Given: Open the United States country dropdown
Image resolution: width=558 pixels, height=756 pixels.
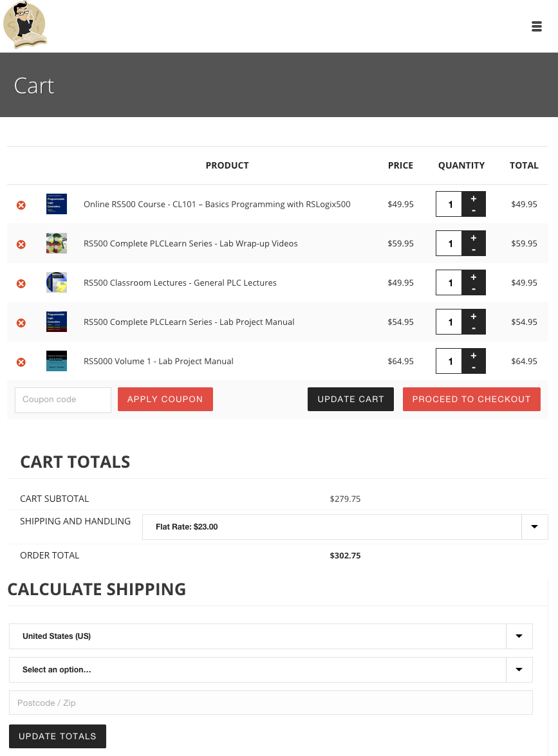Looking at the screenshot, I should [x=519, y=636].
